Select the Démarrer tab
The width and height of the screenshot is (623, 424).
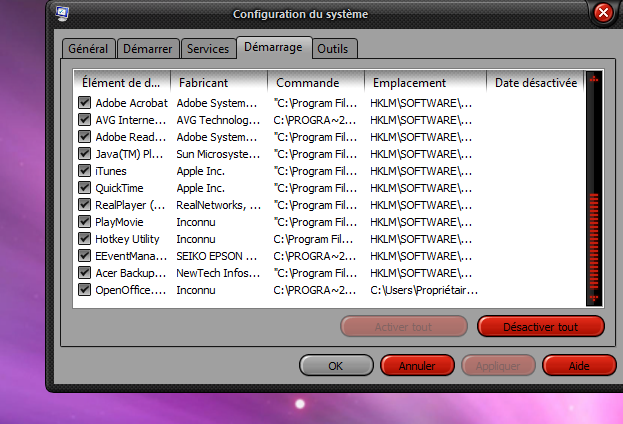coord(148,49)
